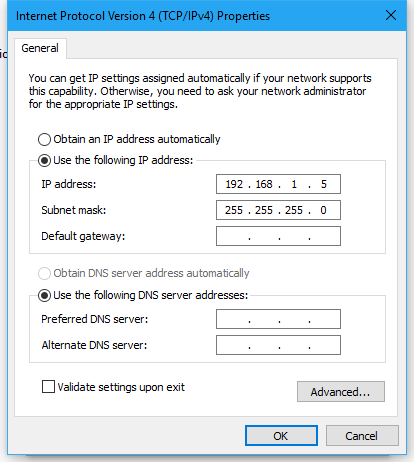Screen dimensions: 414x462
Task: Close the TCP/IPv4 Properties dialog
Action: pyautogui.click(x=391, y=15)
